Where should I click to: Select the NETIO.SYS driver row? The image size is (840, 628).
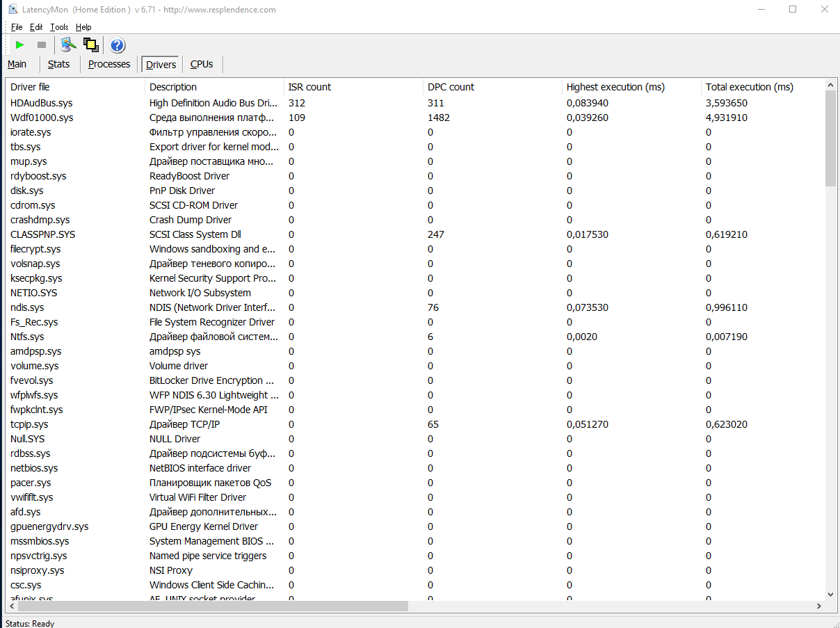[x=415, y=293]
